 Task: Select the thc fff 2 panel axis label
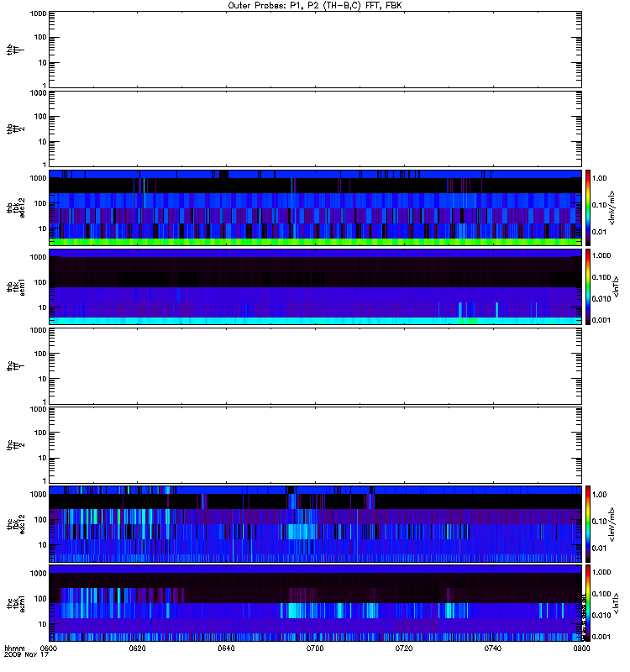pyautogui.click(x=15, y=445)
